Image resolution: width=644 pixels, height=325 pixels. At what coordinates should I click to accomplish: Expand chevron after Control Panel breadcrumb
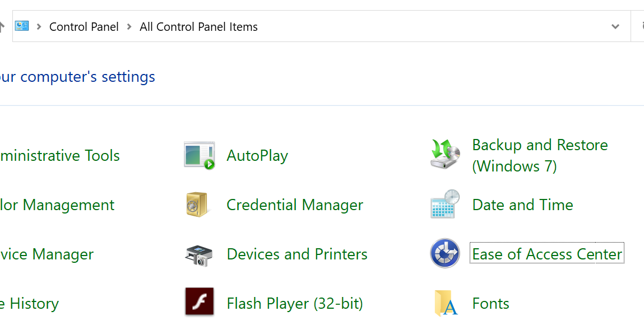pos(129,26)
